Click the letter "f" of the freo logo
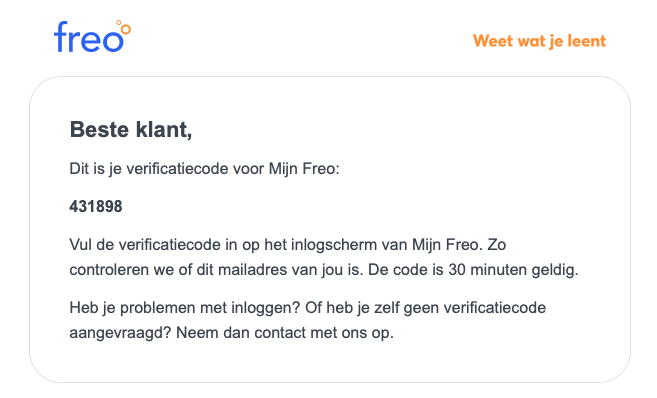This screenshot has height=398, width=657. point(61,37)
